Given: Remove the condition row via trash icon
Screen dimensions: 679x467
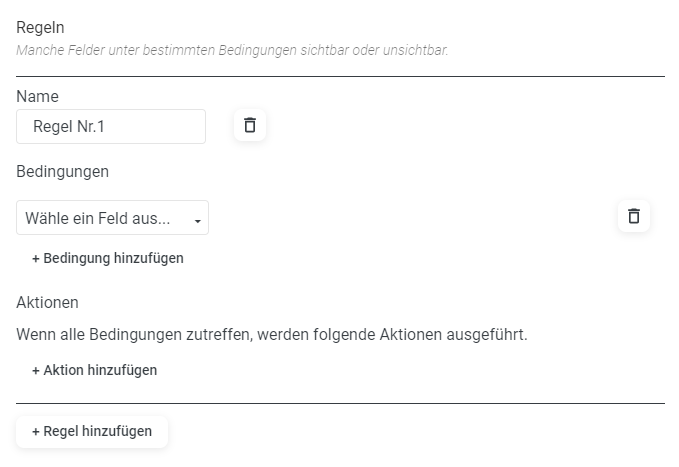Looking at the screenshot, I should point(634,216).
